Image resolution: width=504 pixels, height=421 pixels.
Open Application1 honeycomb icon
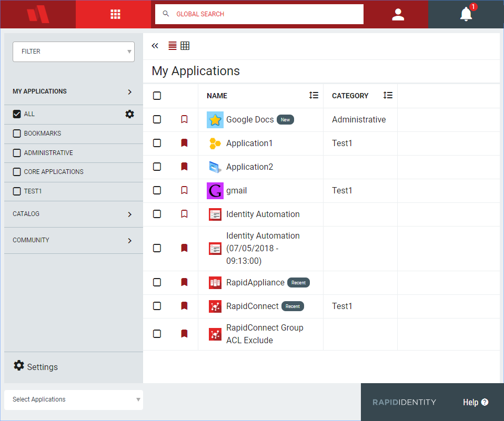[215, 143]
